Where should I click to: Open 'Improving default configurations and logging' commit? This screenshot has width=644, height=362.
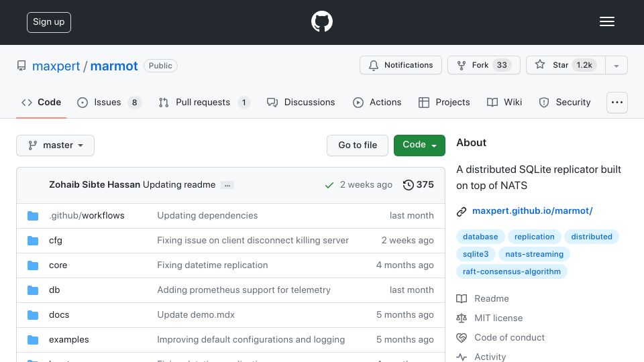pos(251,340)
